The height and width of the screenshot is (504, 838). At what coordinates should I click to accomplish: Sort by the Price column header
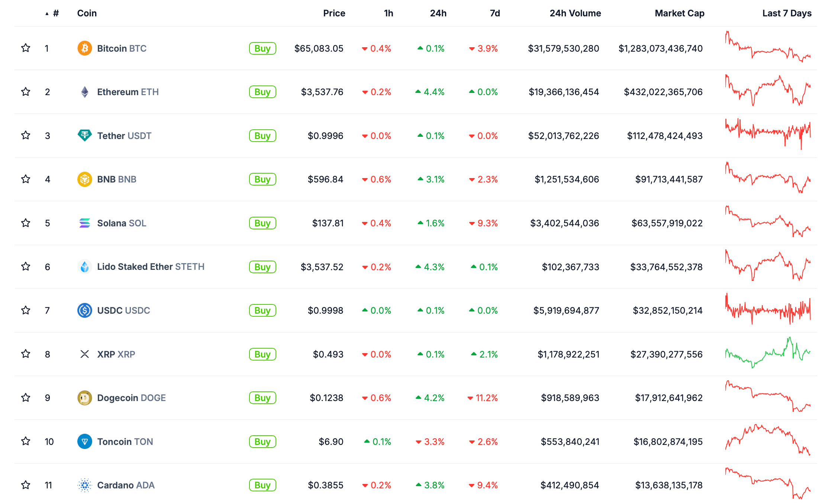tap(334, 13)
